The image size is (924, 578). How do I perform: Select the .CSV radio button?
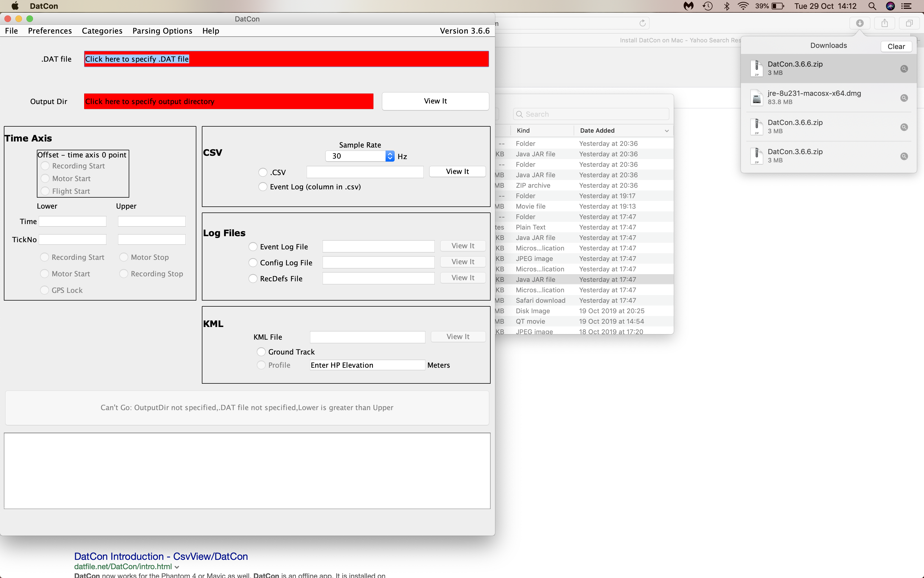click(263, 172)
